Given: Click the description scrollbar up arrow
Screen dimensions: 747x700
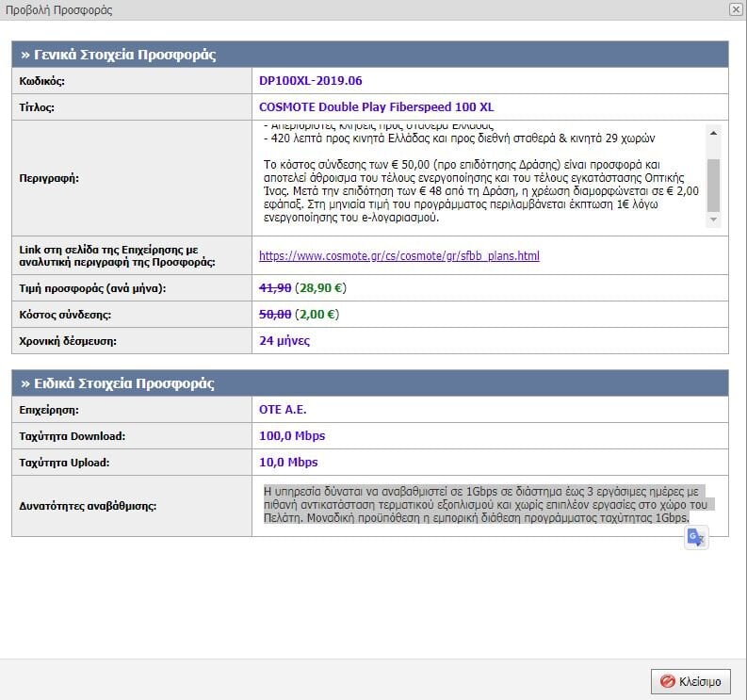Looking at the screenshot, I should (x=713, y=134).
